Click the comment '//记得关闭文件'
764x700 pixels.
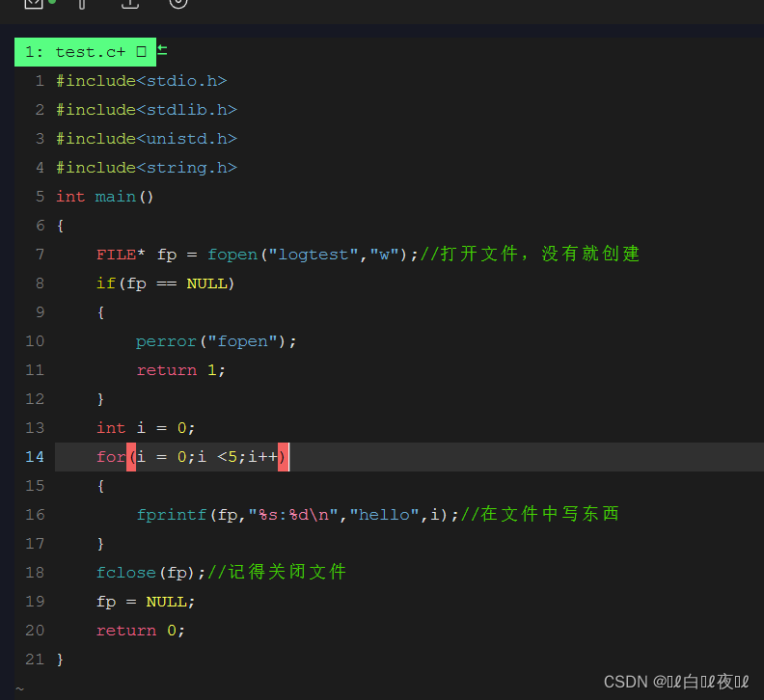(x=277, y=572)
